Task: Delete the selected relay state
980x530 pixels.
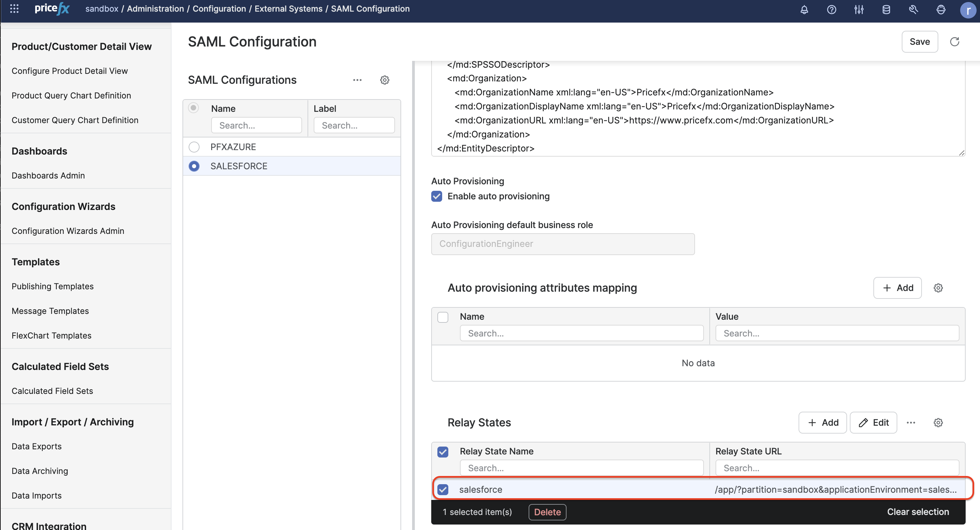Action: click(x=547, y=512)
